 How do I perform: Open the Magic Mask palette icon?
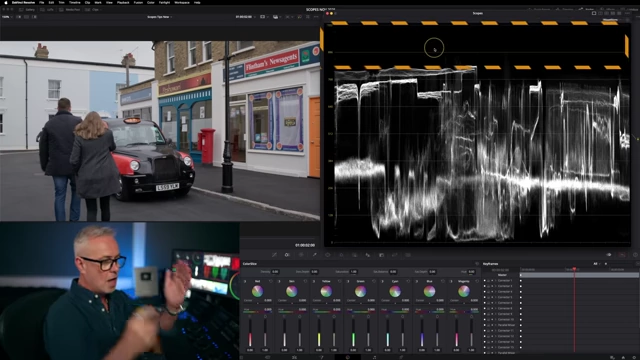tap(354, 255)
